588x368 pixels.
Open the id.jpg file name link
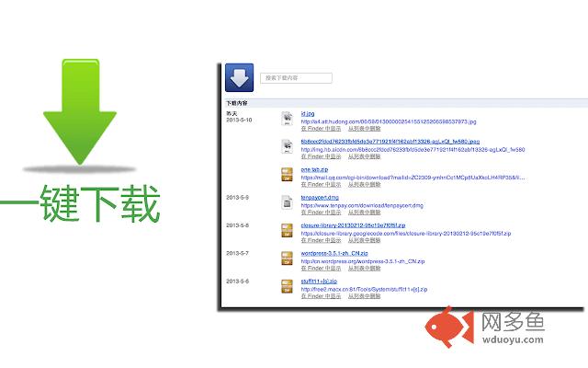pyautogui.click(x=308, y=113)
